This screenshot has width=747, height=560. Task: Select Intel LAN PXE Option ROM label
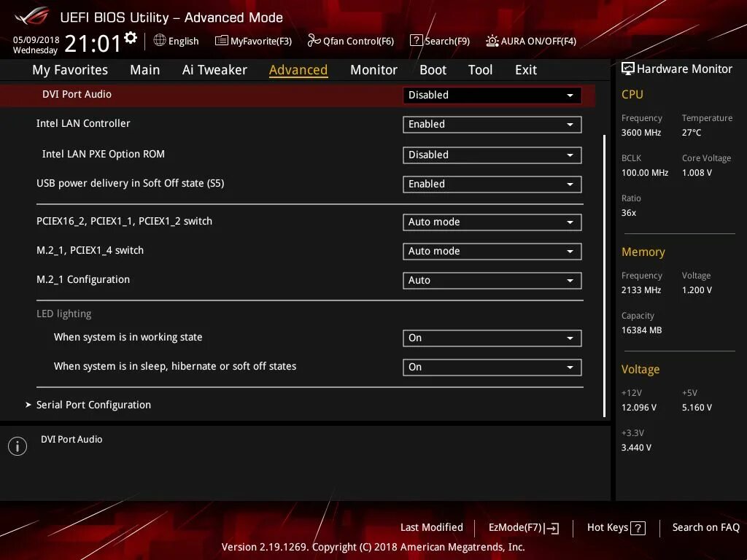coord(104,154)
